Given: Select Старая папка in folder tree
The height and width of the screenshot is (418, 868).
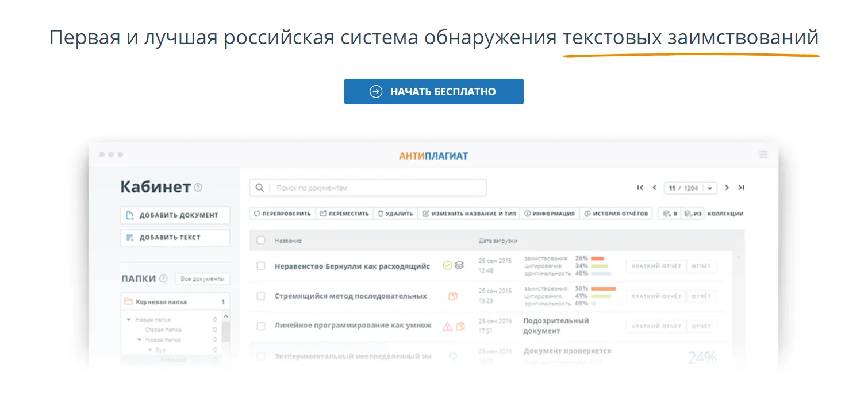Looking at the screenshot, I should [x=163, y=330].
